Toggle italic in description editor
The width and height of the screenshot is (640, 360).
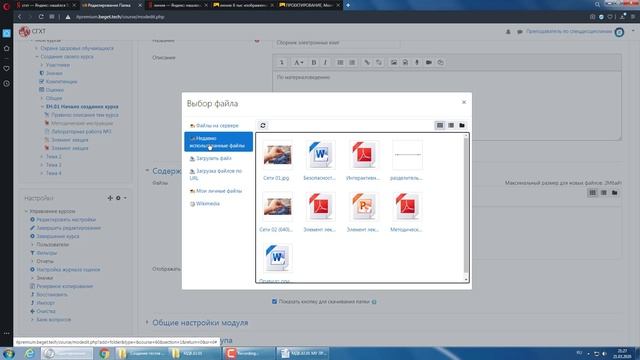pos(325,62)
